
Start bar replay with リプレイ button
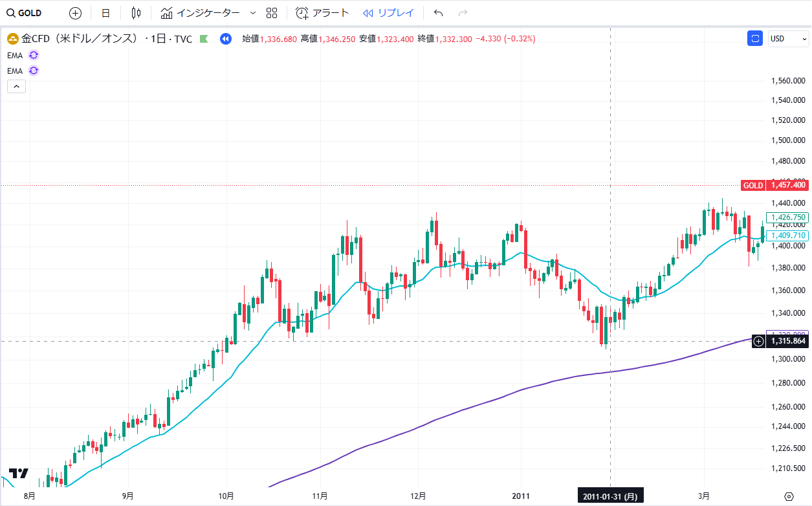[388, 13]
